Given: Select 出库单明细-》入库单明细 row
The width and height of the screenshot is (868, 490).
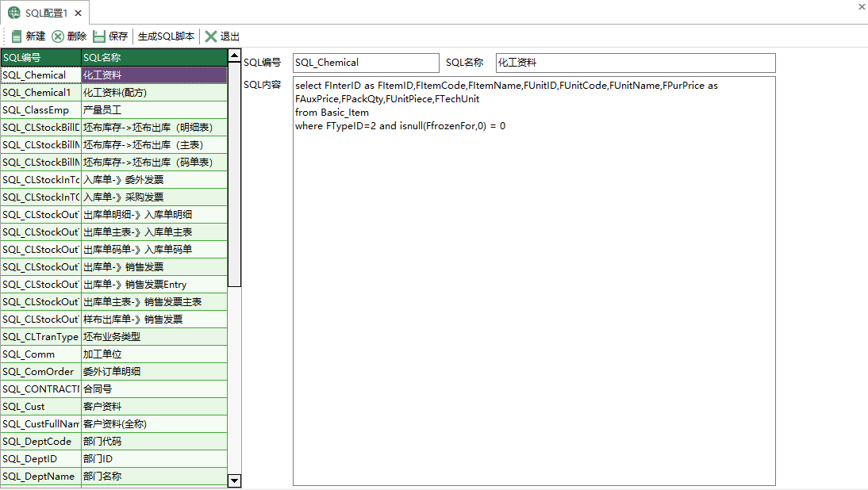Looking at the screenshot, I should pos(155,215).
